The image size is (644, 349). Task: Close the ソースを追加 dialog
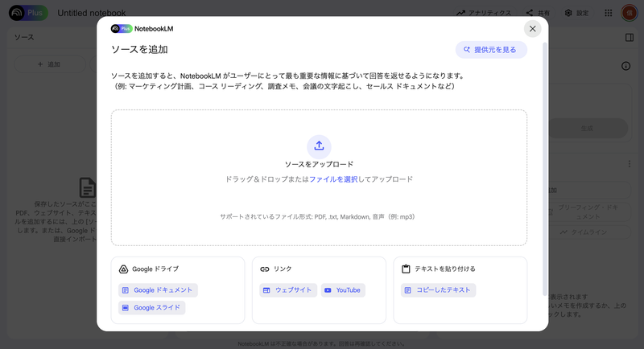532,29
